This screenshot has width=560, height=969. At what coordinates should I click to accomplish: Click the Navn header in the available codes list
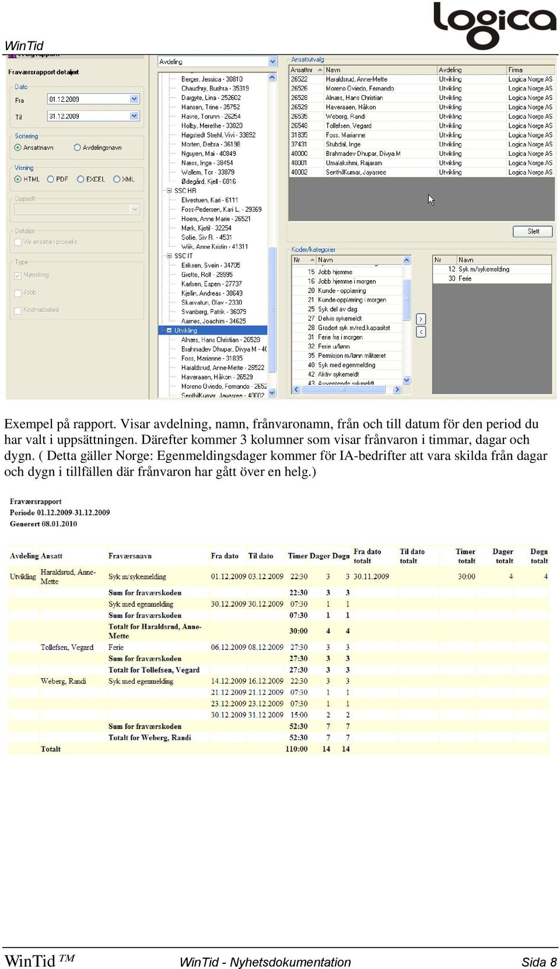pyautogui.click(x=359, y=260)
